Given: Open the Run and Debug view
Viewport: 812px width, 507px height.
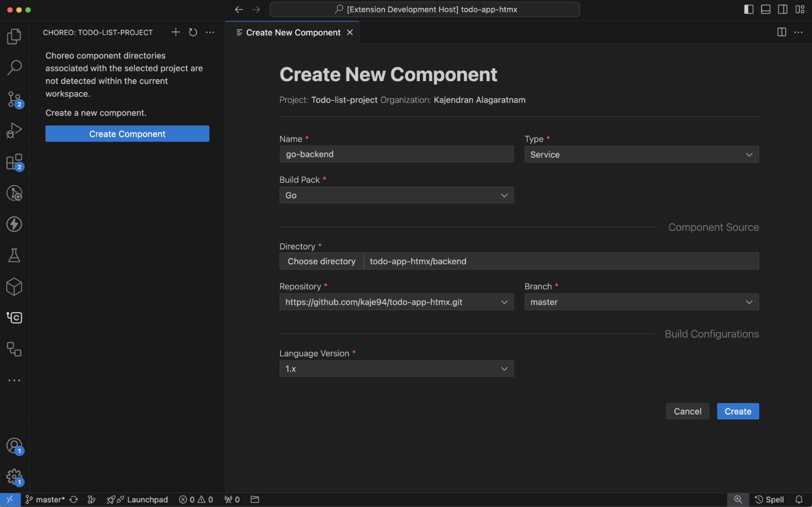Looking at the screenshot, I should point(14,130).
